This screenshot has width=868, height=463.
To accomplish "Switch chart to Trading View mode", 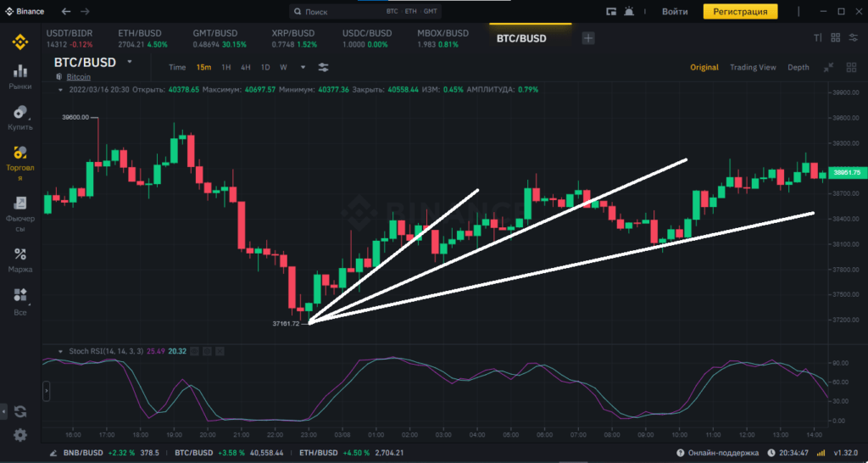I will [753, 67].
